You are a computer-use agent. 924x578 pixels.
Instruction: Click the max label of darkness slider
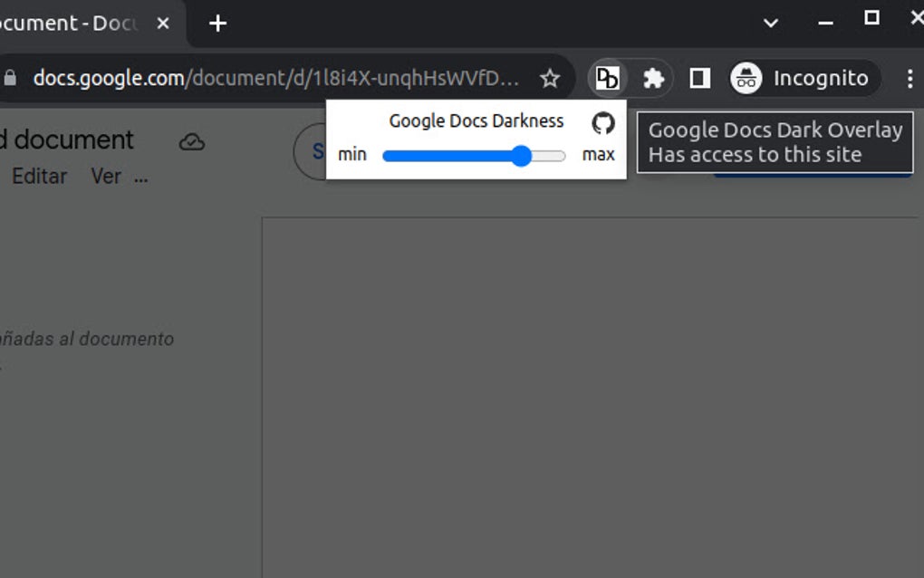(x=598, y=154)
